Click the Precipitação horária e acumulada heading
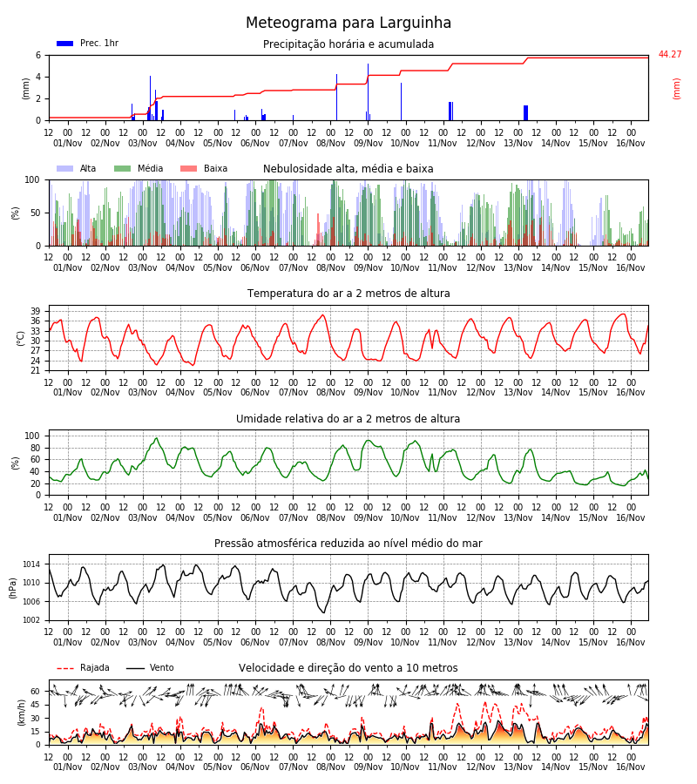Screen dimensions: 697x784 tap(348, 44)
